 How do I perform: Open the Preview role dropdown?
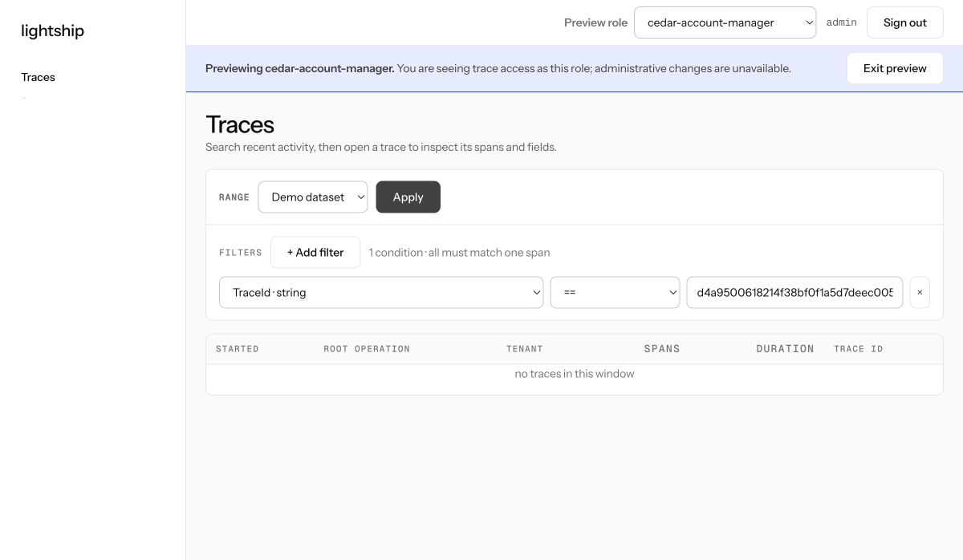click(725, 22)
